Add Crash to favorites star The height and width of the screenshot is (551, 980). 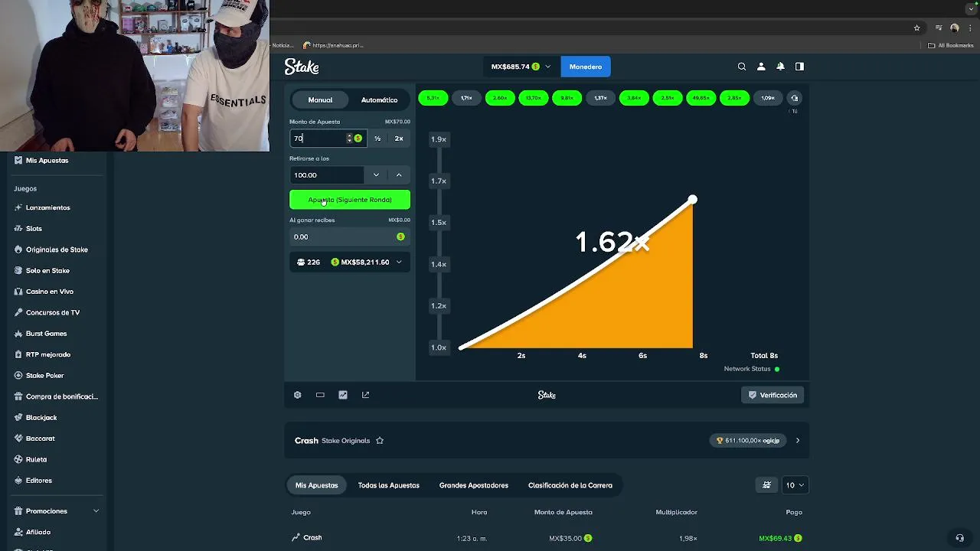380,441
